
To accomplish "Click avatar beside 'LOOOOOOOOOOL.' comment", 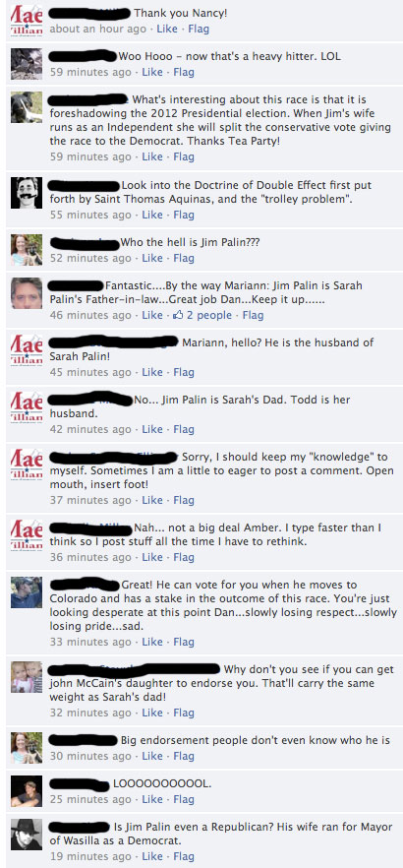I will point(27,791).
